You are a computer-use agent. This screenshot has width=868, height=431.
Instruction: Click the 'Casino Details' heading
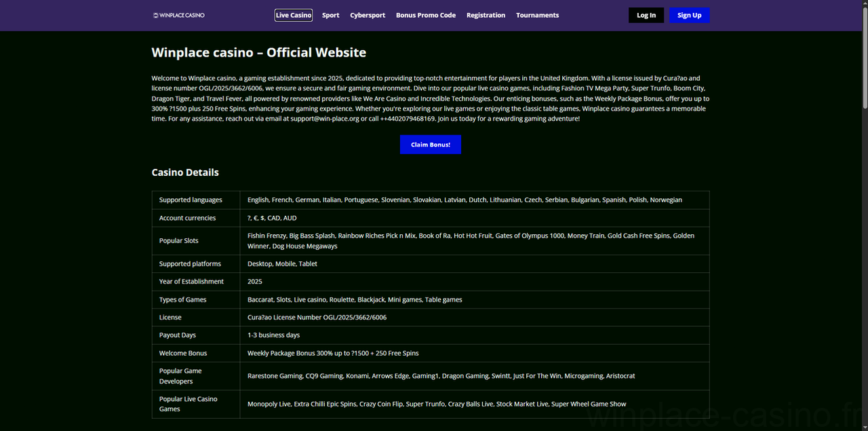click(x=185, y=172)
